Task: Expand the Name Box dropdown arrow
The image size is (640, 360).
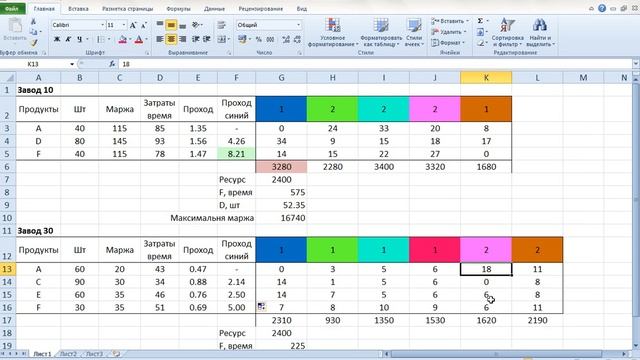Action: pos(72,64)
